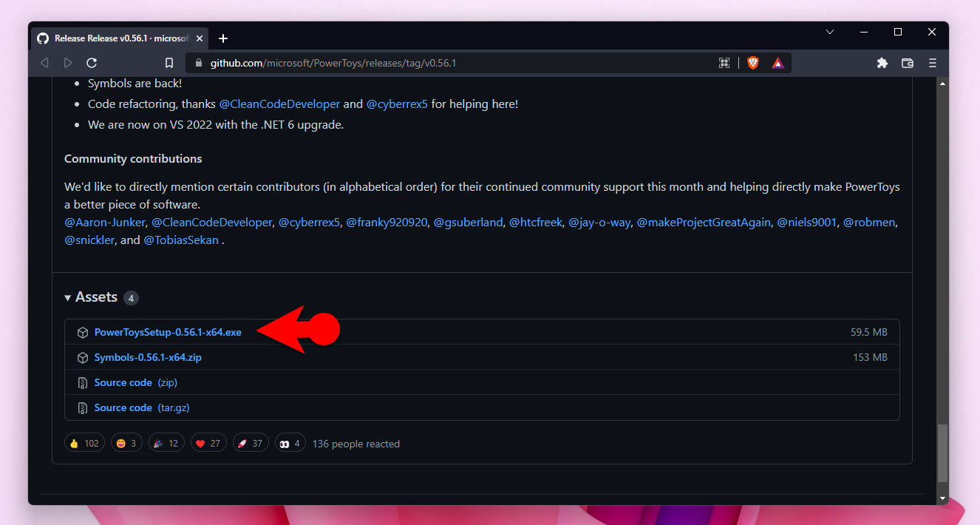980x525 pixels.
Task: Click the padlock site security icon
Action: point(198,64)
